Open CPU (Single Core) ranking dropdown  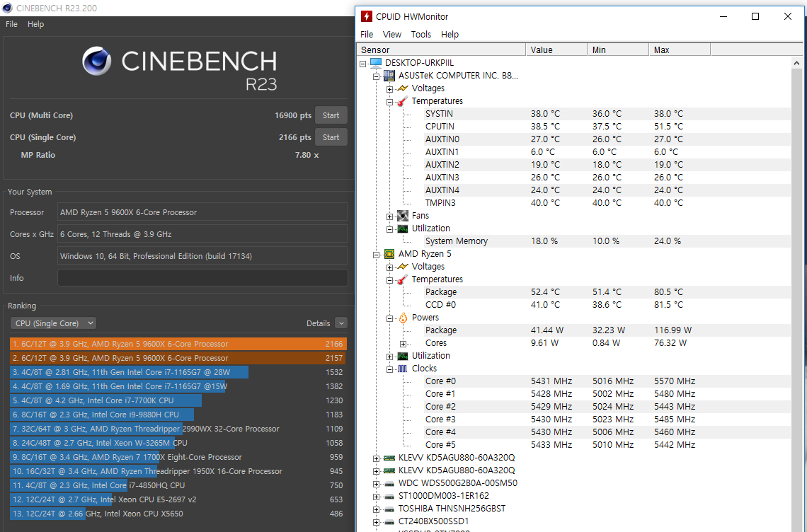pos(54,323)
